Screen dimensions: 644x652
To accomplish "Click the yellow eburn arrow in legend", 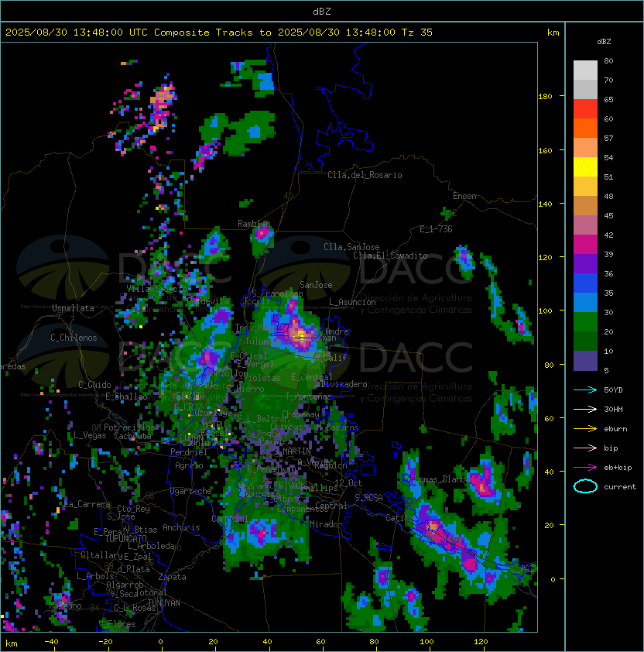I will click(585, 429).
